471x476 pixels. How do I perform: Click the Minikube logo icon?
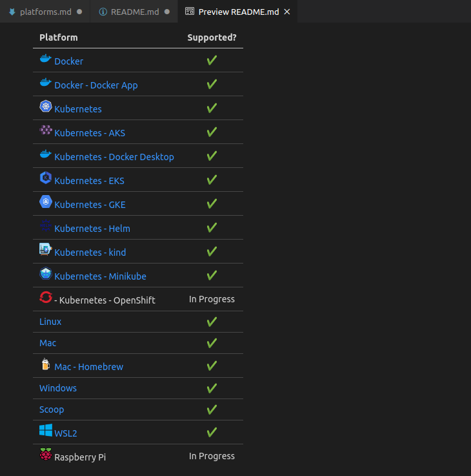tap(46, 273)
